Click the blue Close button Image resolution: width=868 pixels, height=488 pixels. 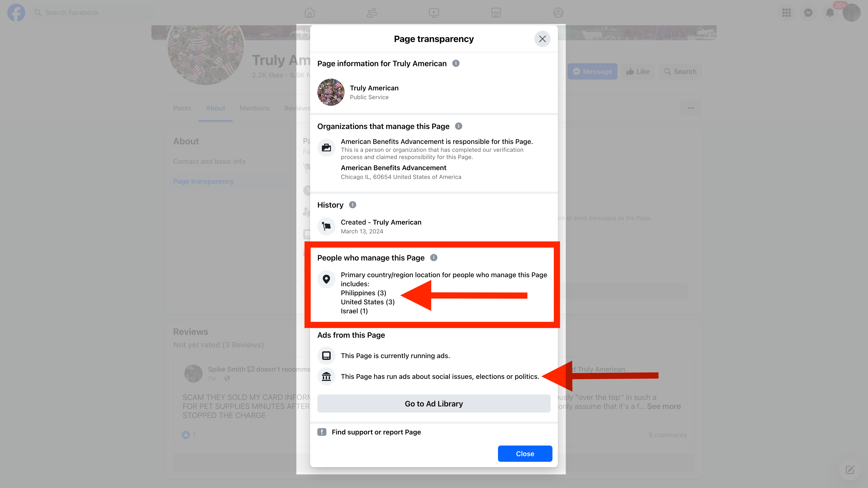tap(525, 454)
